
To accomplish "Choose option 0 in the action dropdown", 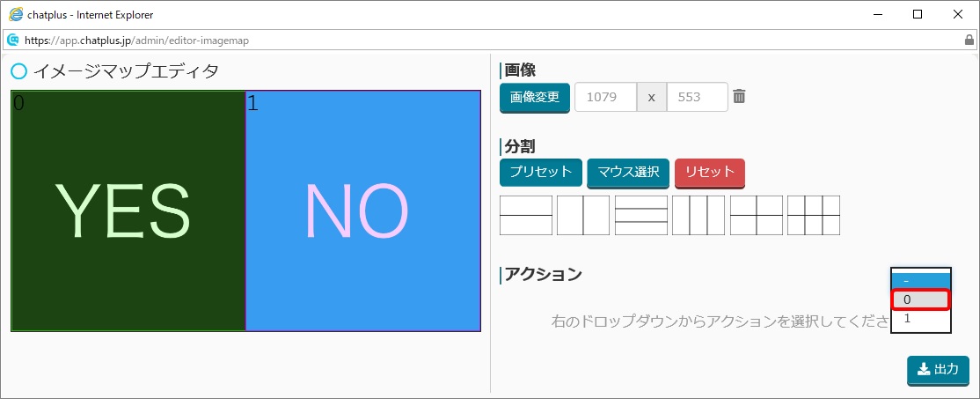I will pos(921,299).
